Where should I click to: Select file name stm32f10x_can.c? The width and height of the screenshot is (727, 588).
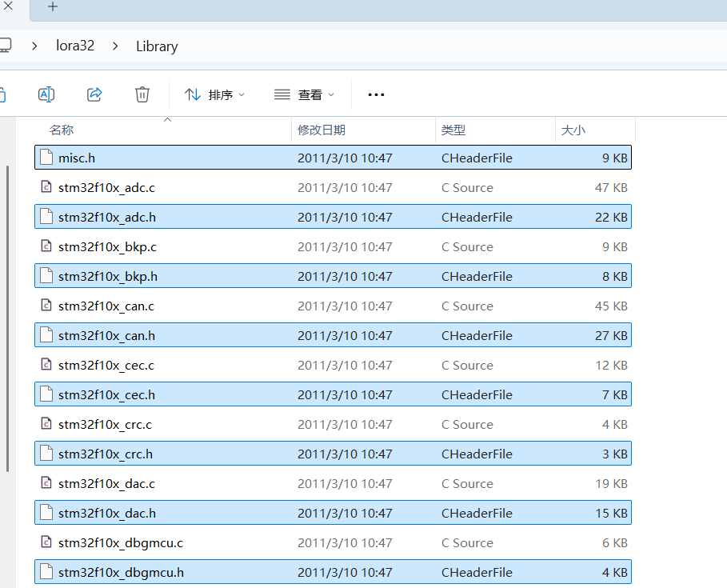[x=106, y=306]
